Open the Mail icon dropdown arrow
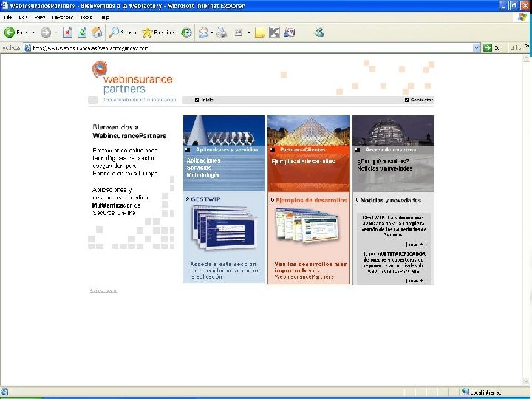Viewport: 532px width, 399px height. click(x=211, y=33)
